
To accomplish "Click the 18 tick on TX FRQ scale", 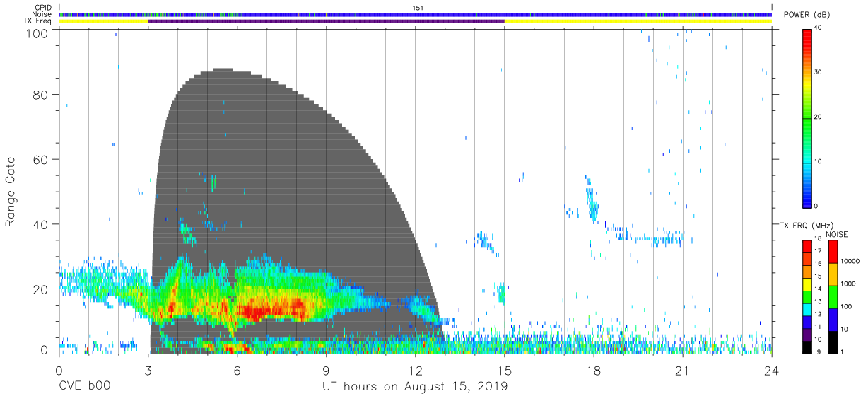I will pos(820,240).
